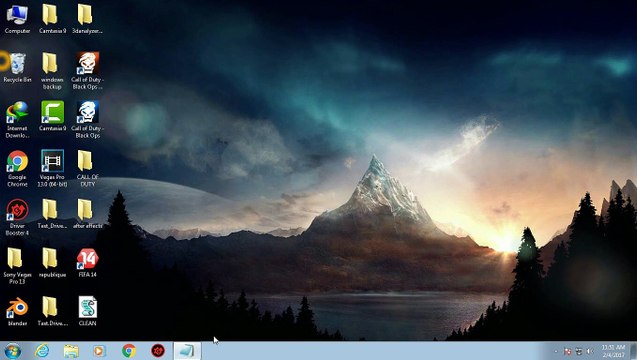Select Test.Drive folder beside the blender shortcut
637x360 pixels.
pos(52,311)
